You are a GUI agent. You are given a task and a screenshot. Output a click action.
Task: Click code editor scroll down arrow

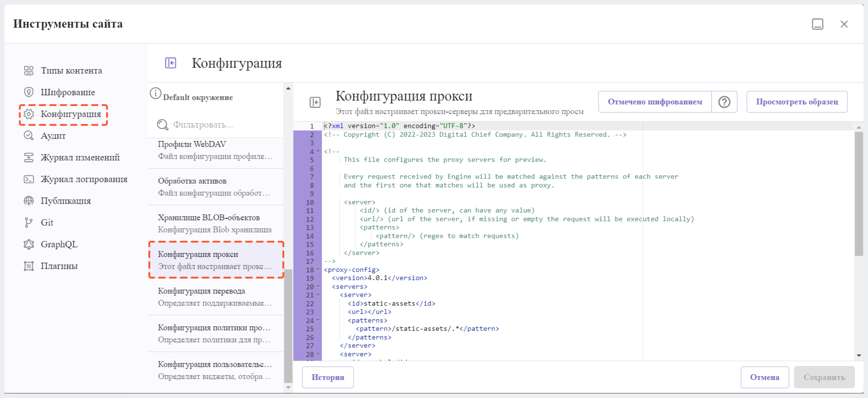(859, 355)
